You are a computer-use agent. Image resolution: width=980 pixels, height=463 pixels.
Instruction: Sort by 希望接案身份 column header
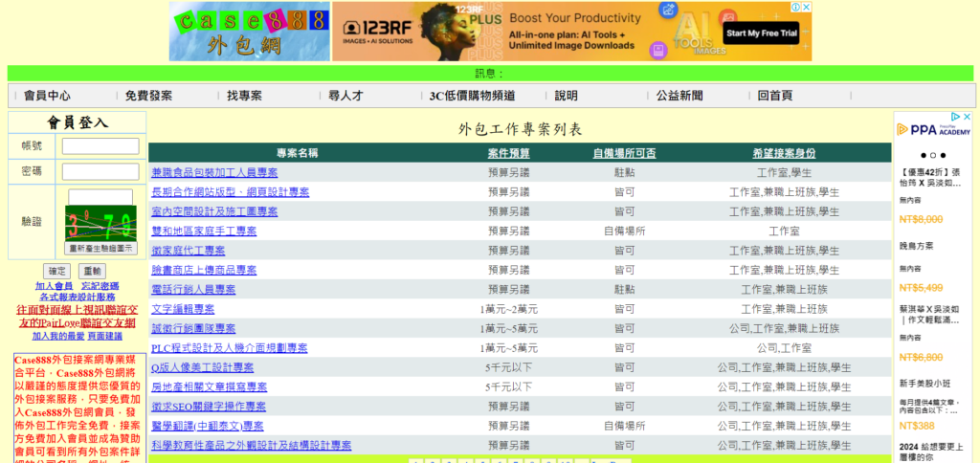(784, 153)
